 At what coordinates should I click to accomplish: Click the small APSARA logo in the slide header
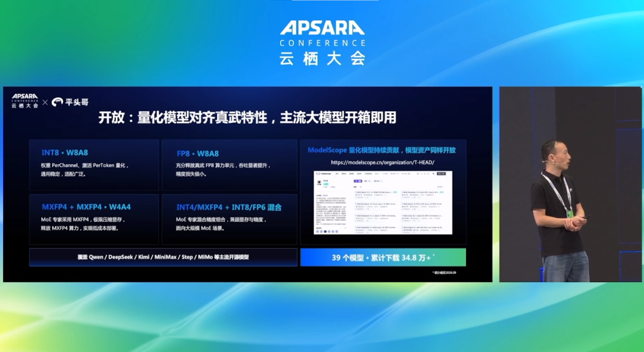(25, 101)
